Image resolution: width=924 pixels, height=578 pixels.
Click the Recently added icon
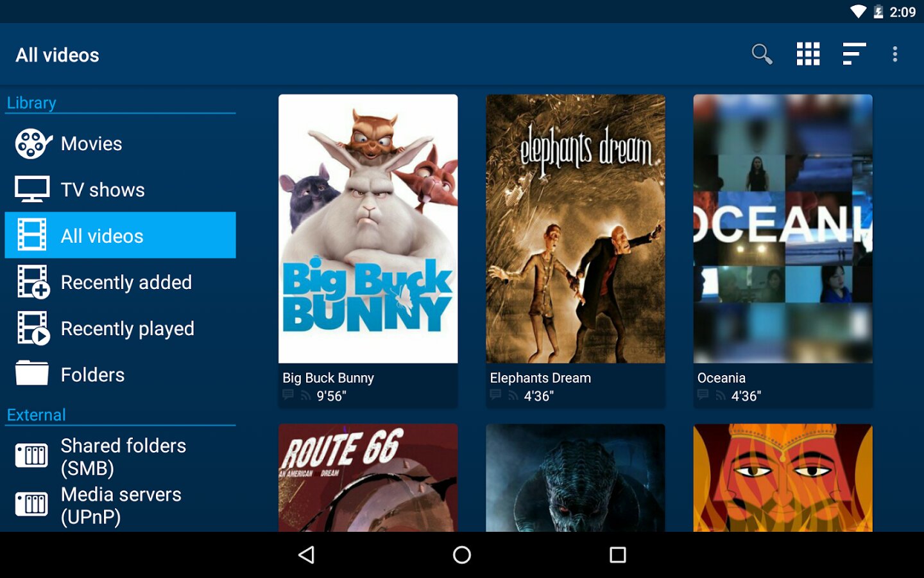coord(33,282)
